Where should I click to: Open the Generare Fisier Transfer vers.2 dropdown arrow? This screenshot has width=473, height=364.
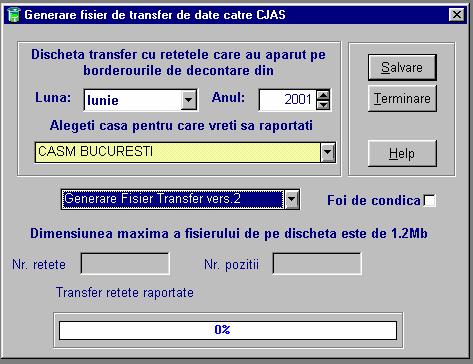(x=292, y=199)
